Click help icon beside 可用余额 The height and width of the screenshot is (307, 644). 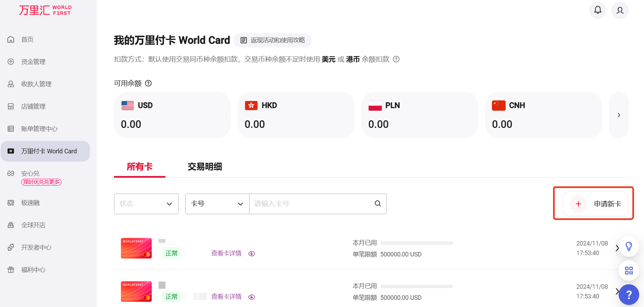pyautogui.click(x=148, y=83)
